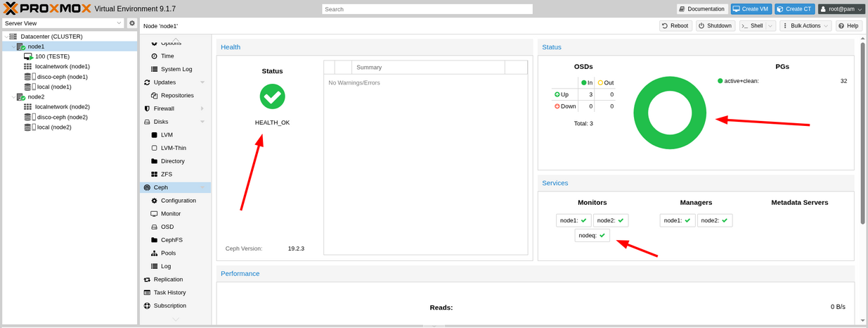Click the disco-ceph (node1) storage icon
This screenshot has height=328, width=868.
click(29, 77)
